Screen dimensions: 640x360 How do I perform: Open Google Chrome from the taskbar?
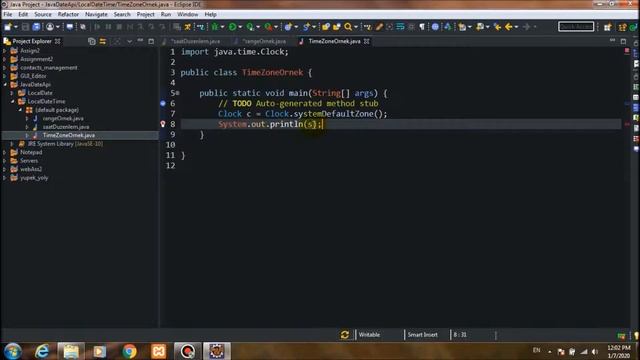pos(129,351)
